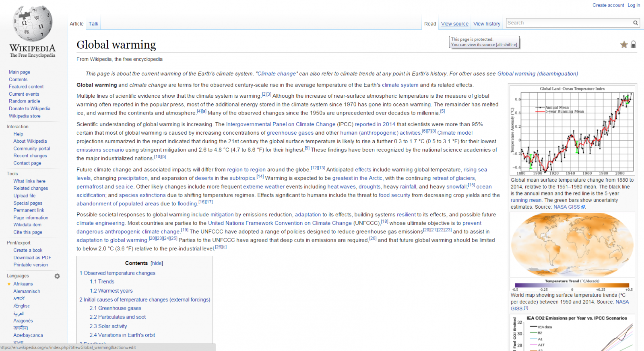Jump to Variations in Earth's orbit subsection
Image resolution: width=644 pixels, height=351 pixels.
click(x=122, y=335)
